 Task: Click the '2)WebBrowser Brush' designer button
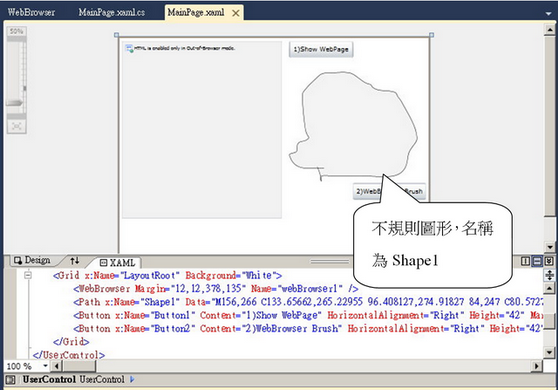click(389, 191)
